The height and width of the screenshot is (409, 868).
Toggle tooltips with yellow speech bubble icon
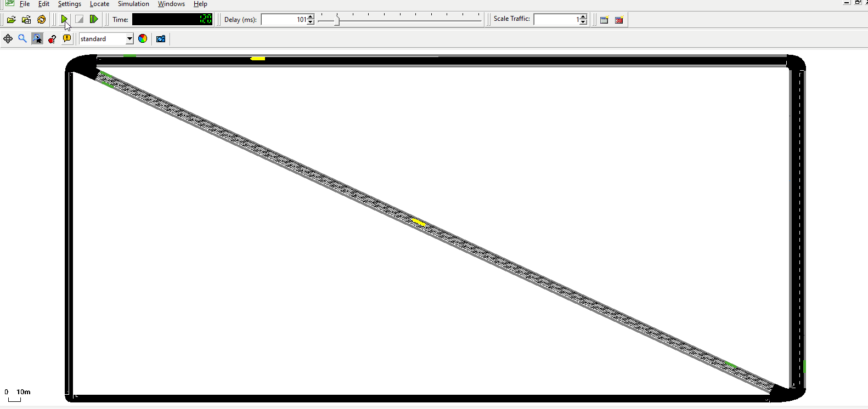tap(67, 39)
